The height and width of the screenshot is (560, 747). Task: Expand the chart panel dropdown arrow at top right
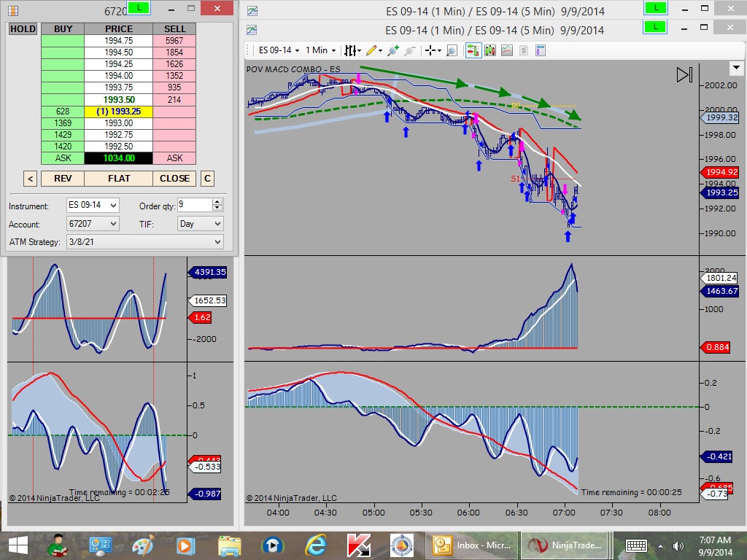click(736, 68)
